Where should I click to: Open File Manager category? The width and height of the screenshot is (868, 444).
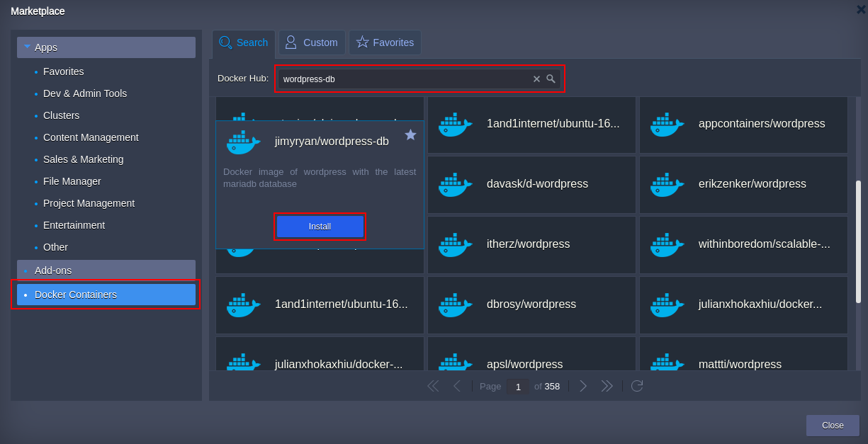tap(72, 181)
